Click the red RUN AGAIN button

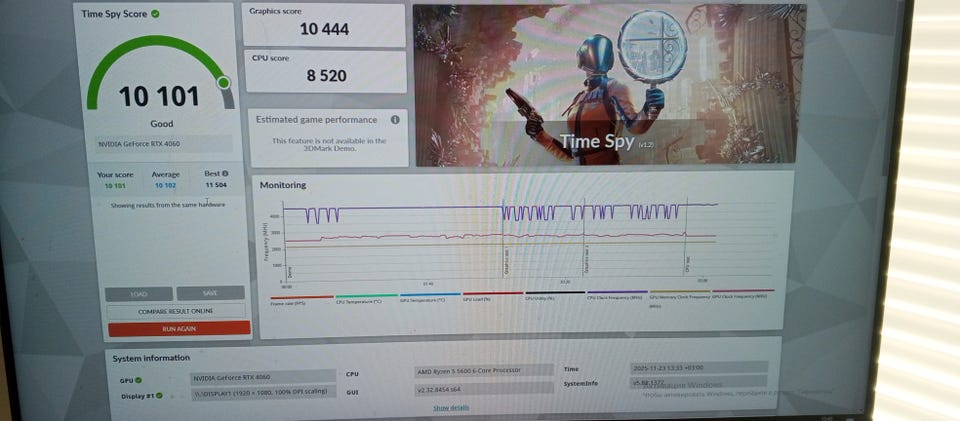coord(179,329)
